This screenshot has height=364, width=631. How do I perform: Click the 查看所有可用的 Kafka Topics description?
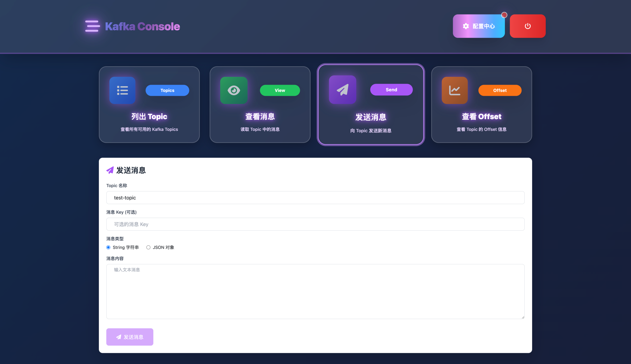click(x=149, y=129)
